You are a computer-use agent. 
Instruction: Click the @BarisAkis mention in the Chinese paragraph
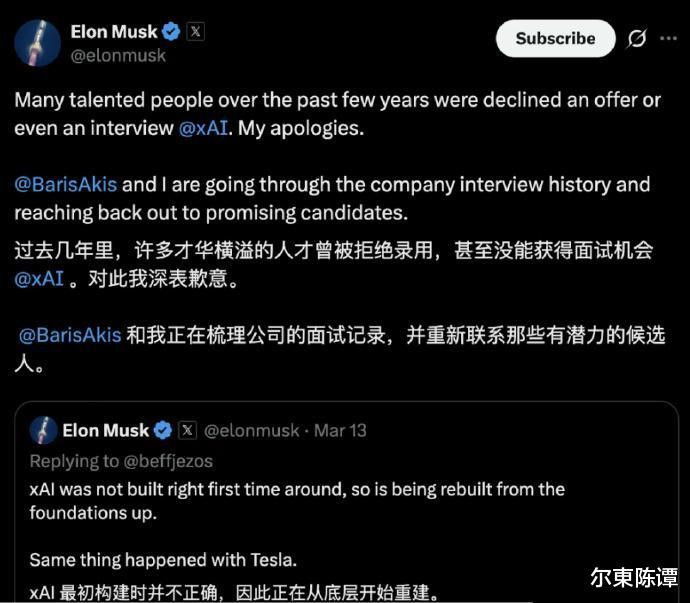[x=71, y=335]
